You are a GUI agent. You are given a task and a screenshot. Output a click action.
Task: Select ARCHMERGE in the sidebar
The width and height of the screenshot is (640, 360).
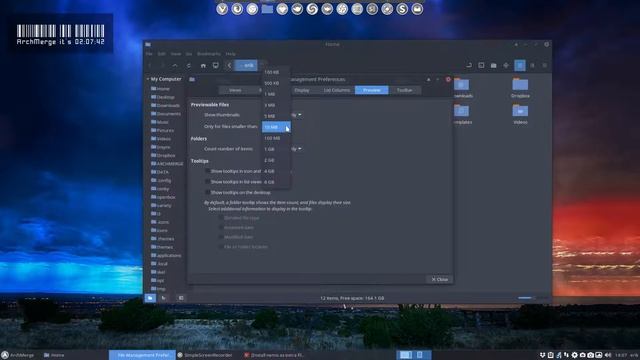167,164
